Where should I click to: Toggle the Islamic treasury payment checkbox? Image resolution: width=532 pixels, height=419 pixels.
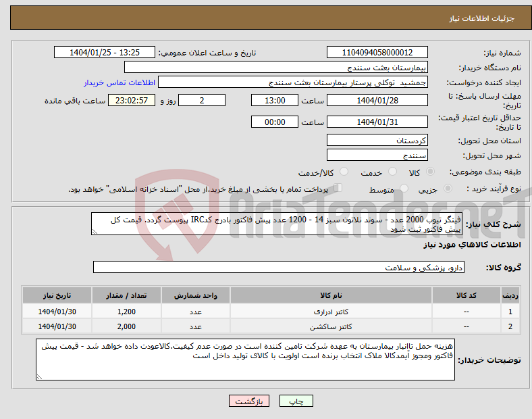(338, 188)
